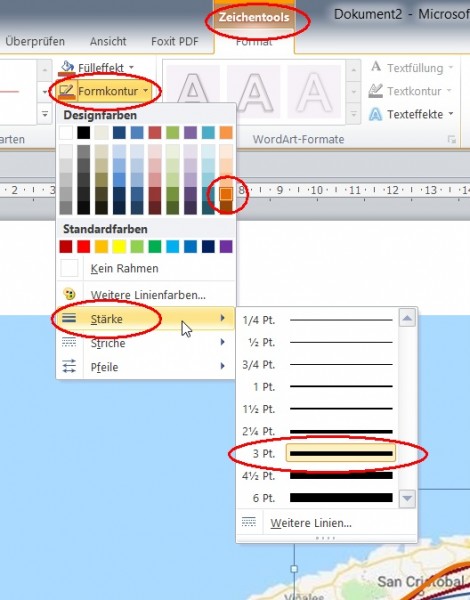Pick the purple standard color swatch
The height and width of the screenshot is (600, 470).
coord(226,246)
